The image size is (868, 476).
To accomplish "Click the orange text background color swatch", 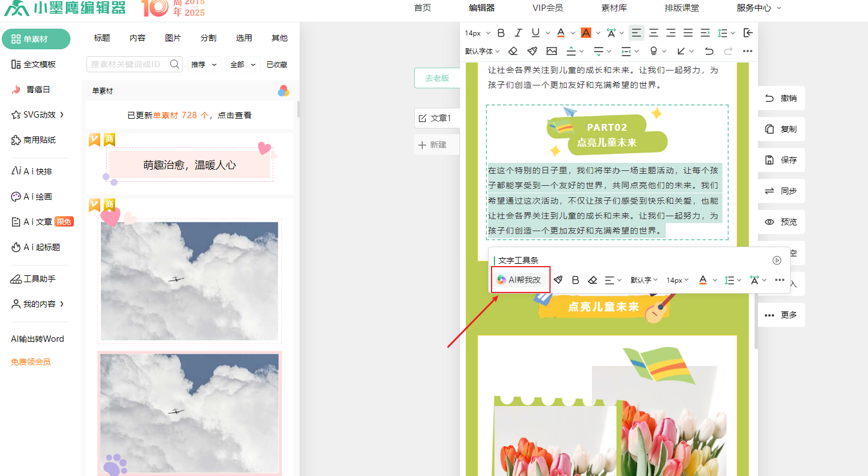I will coord(586,33).
